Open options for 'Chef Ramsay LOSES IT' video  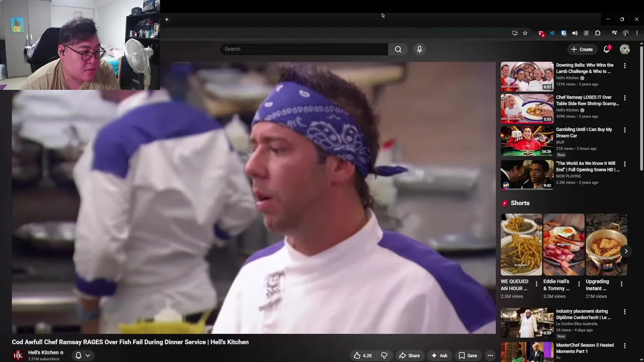click(625, 98)
